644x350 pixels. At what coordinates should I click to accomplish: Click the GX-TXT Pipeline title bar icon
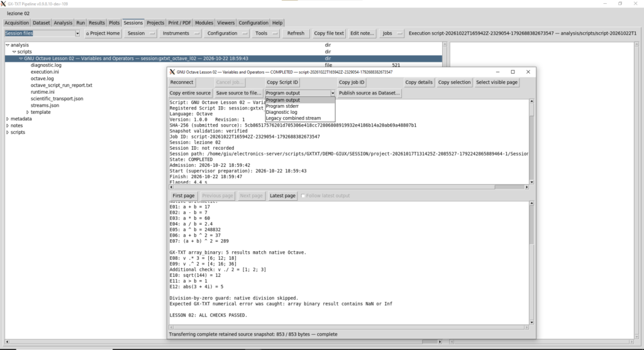pyautogui.click(x=3, y=4)
